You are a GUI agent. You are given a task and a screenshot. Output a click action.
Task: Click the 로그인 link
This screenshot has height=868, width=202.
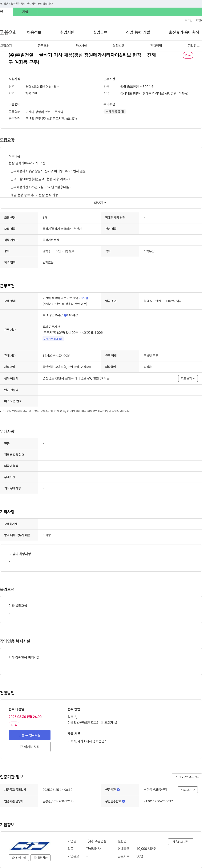[x=189, y=20]
